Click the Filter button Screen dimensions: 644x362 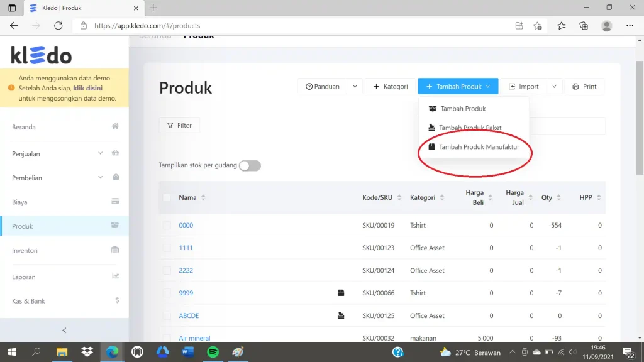[179, 125]
